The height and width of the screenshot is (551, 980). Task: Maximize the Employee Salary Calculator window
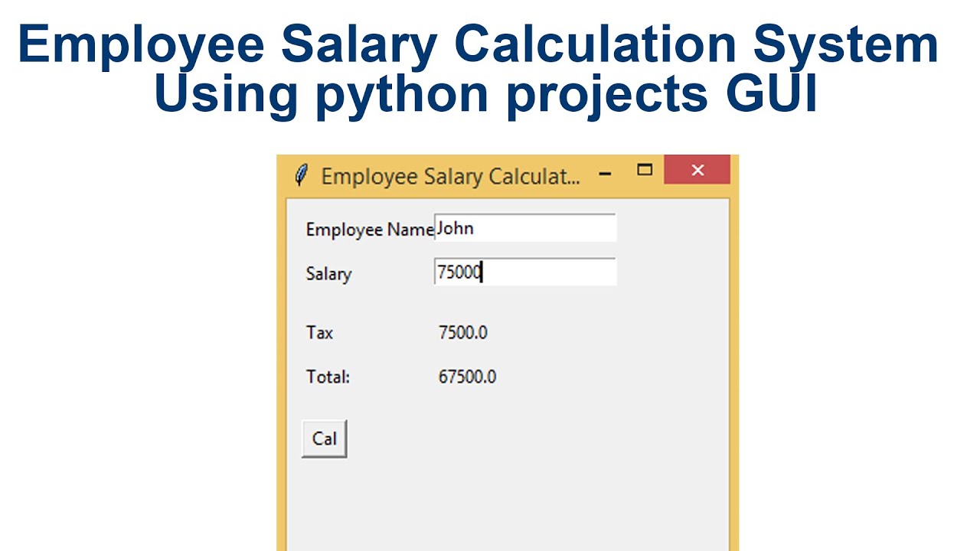[x=644, y=169]
